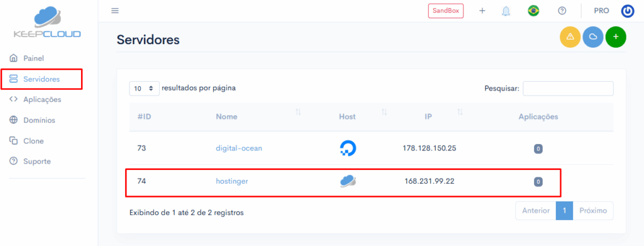Open Suporte in the sidebar
644x246 pixels.
point(37,162)
